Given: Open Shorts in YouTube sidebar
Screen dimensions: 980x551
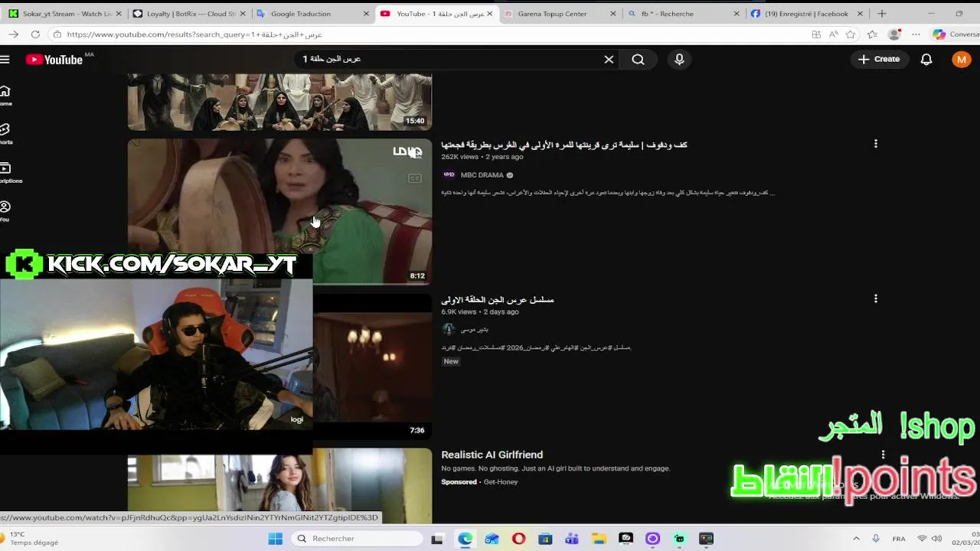Looking at the screenshot, I should (x=5, y=134).
